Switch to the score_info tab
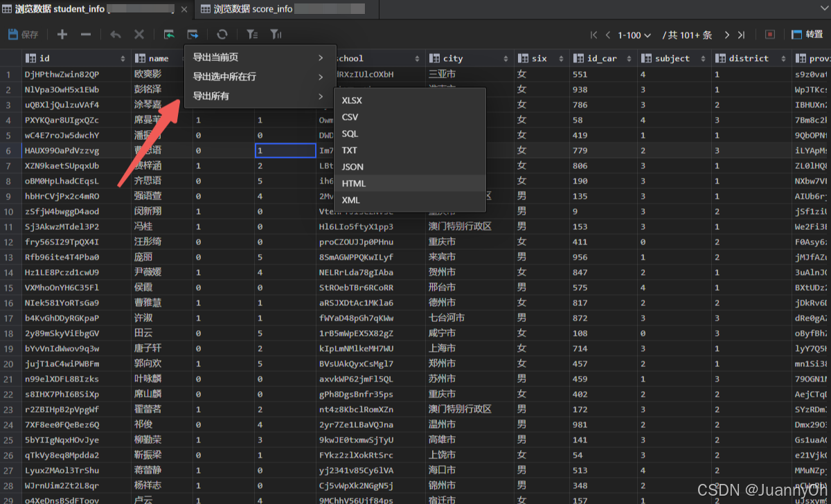The image size is (831, 504). click(277, 9)
